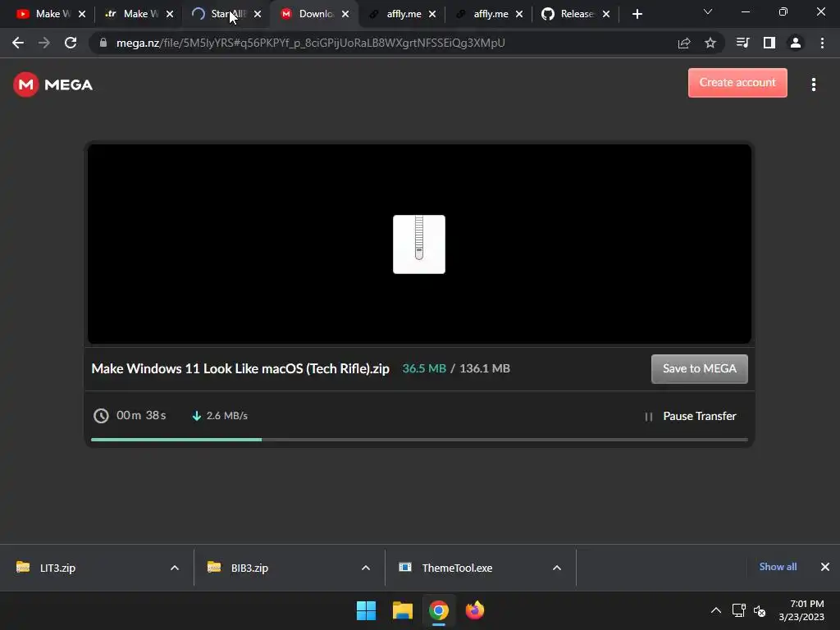The image size is (840, 630).
Task: Click the Create account button
Action: [x=737, y=83]
